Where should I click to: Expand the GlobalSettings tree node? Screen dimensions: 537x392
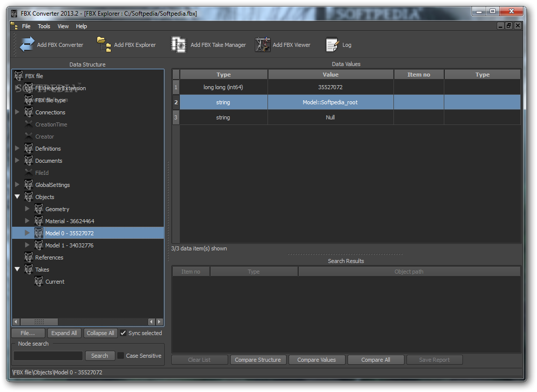17,184
